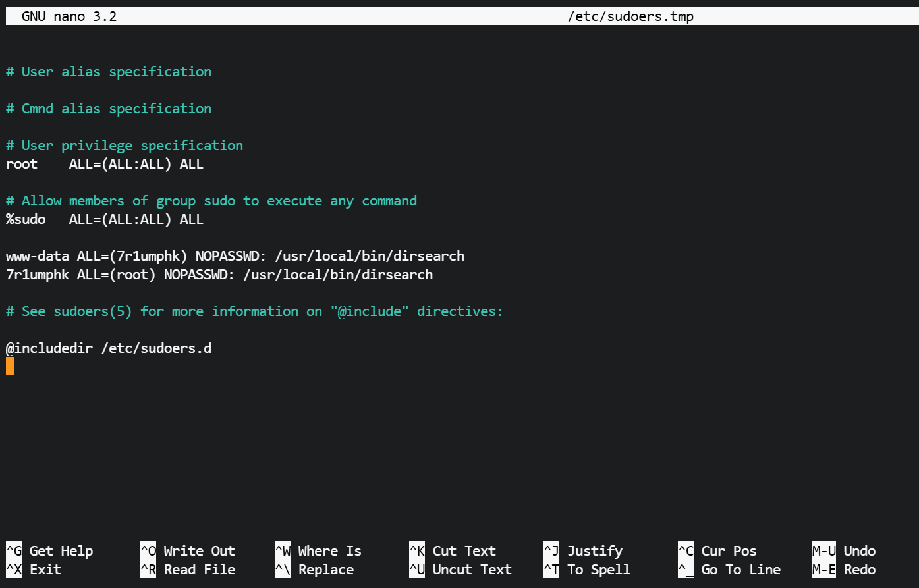The image size is (919, 588).
Task: Select the ^J Justify shortcut
Action: tap(583, 551)
